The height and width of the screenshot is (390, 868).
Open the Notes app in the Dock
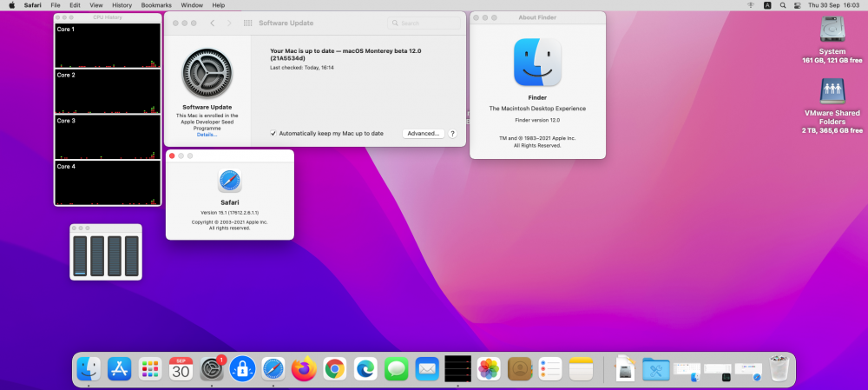click(x=582, y=368)
